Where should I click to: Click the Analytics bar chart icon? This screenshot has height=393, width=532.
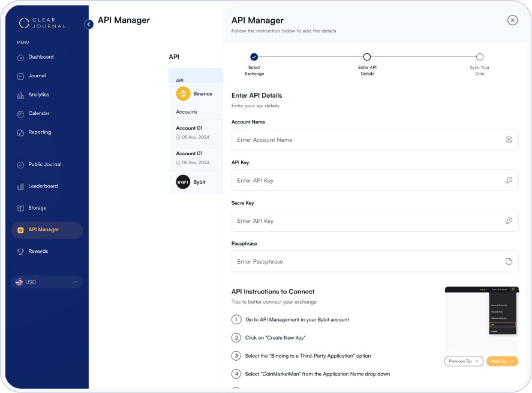(x=20, y=95)
